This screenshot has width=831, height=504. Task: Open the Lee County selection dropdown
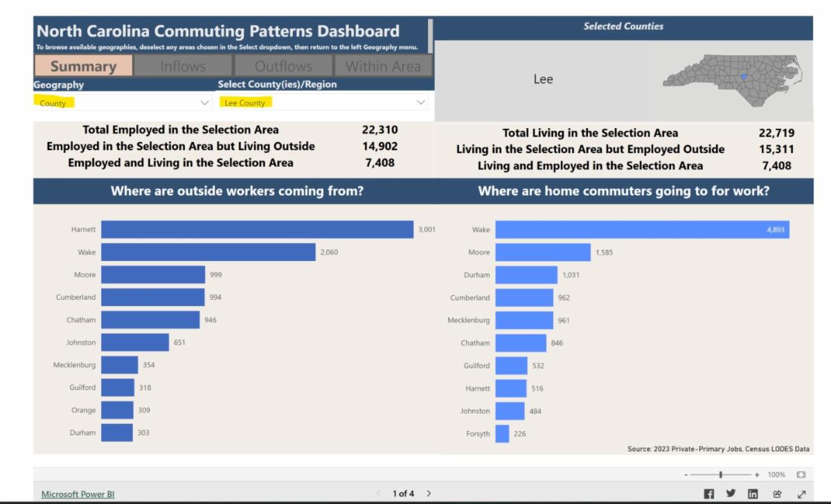coord(323,102)
